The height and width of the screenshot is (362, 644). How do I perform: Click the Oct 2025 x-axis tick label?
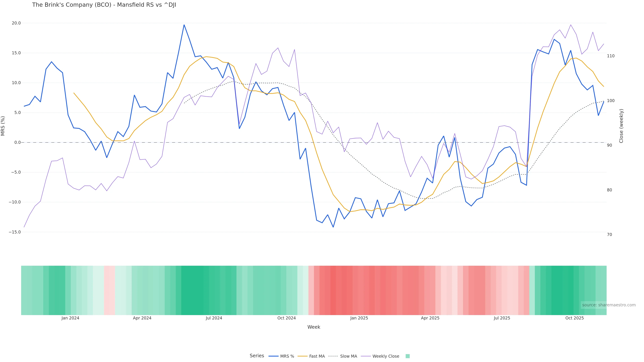575,318
